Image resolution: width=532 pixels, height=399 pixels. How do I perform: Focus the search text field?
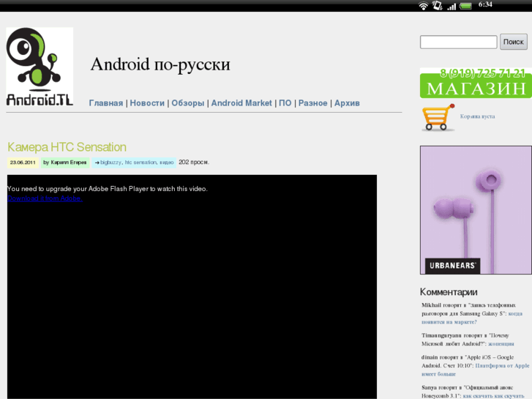458,42
